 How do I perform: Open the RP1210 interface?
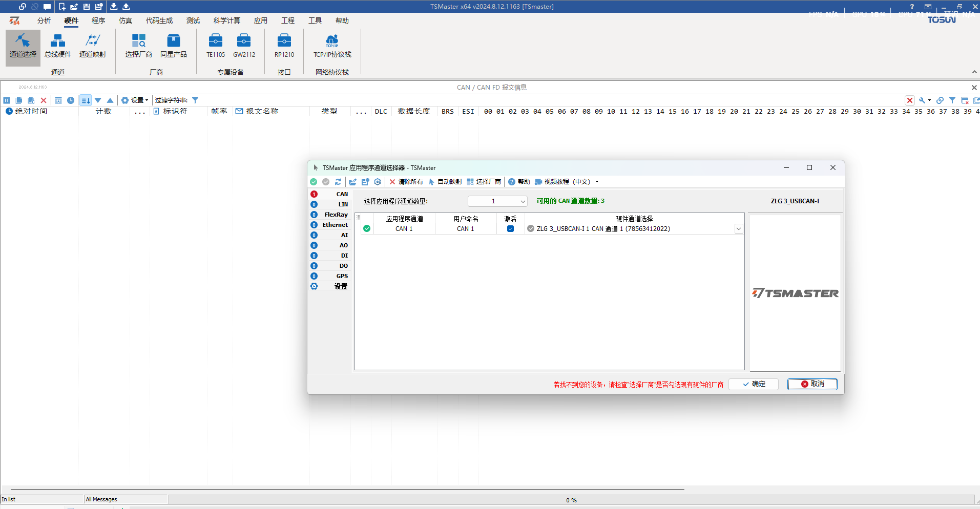284,47
